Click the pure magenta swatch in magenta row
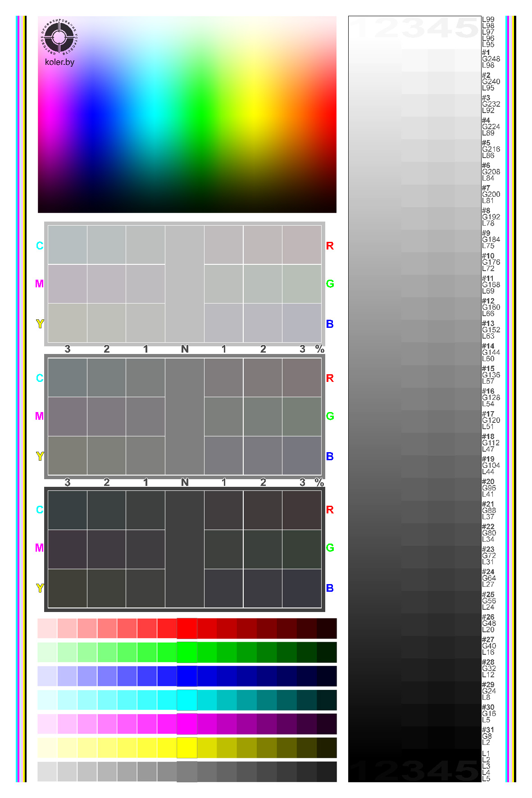 pos(187,724)
